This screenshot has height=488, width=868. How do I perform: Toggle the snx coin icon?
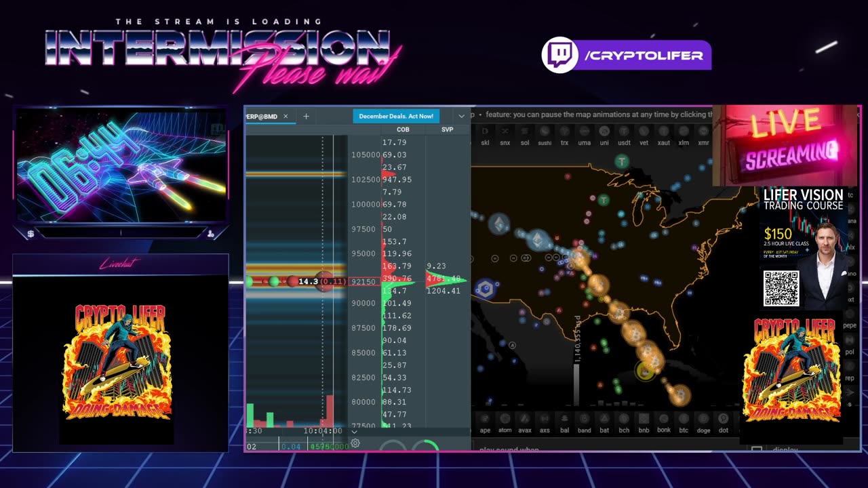(505, 131)
